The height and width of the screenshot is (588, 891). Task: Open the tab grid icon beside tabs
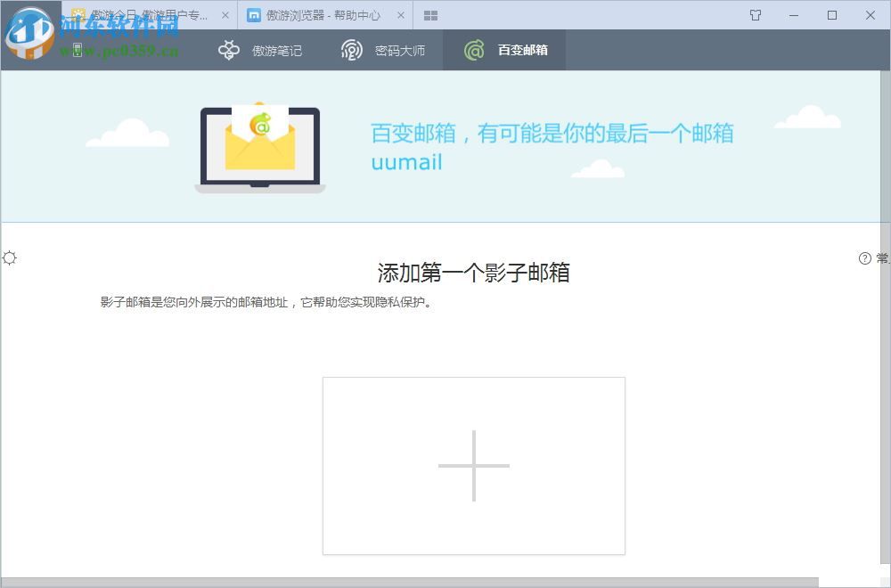[431, 15]
